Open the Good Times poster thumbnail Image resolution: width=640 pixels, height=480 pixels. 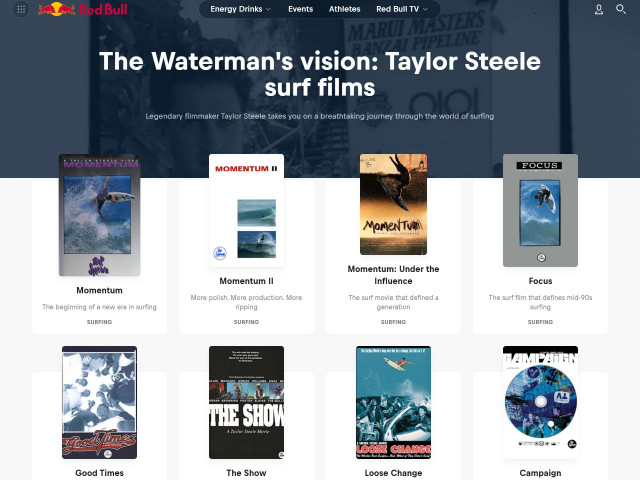(x=100, y=402)
